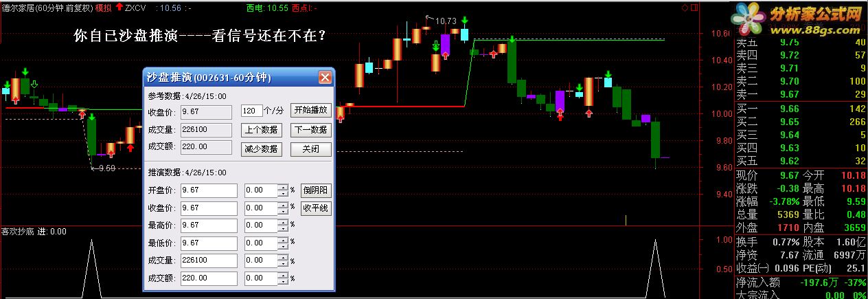
Task: Close the 沙盘推演 dialog with the red X
Action: (325, 77)
